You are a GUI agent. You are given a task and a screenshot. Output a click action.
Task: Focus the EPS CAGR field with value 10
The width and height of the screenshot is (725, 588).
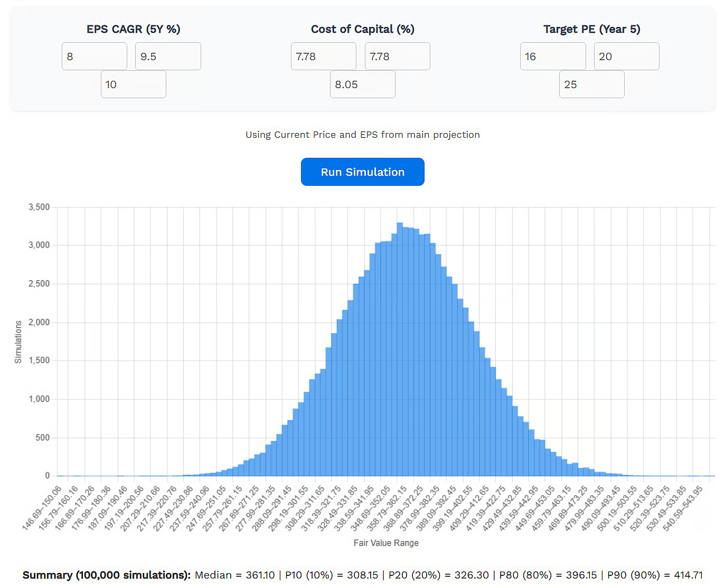click(133, 84)
